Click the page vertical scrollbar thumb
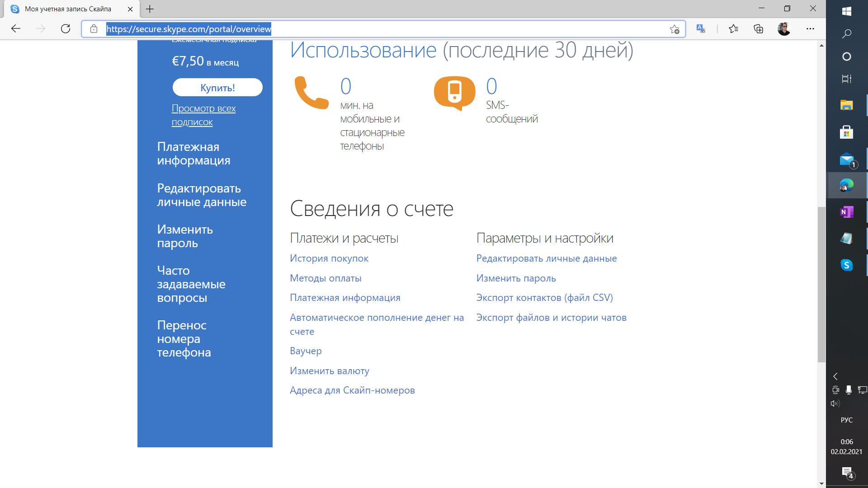868x488 pixels. [821, 285]
